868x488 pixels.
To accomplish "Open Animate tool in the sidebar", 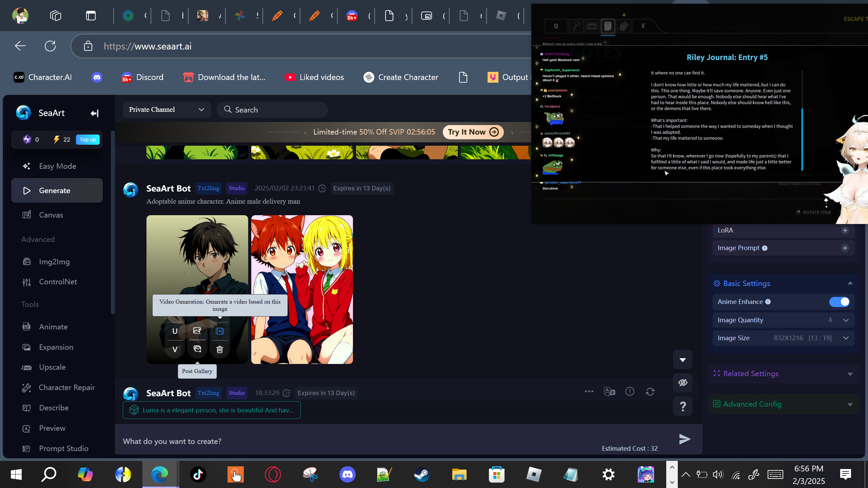I will pyautogui.click(x=57, y=327).
